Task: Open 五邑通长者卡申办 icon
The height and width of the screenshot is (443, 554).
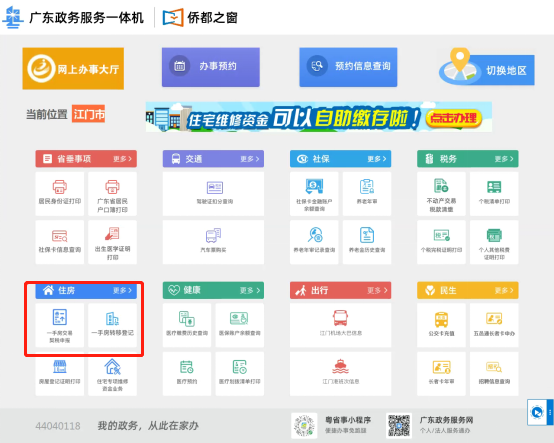Action: (494, 318)
